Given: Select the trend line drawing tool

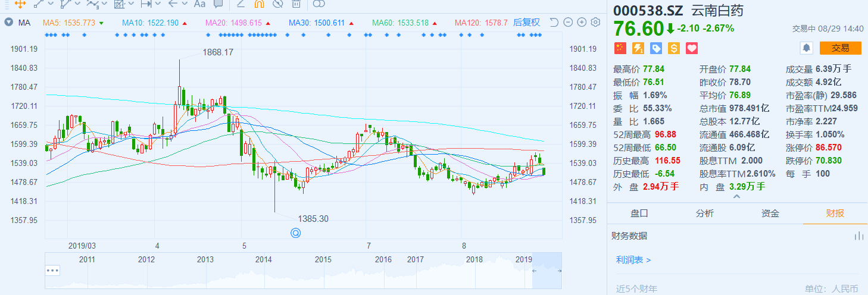Looking at the screenshot, I should (x=39, y=4).
